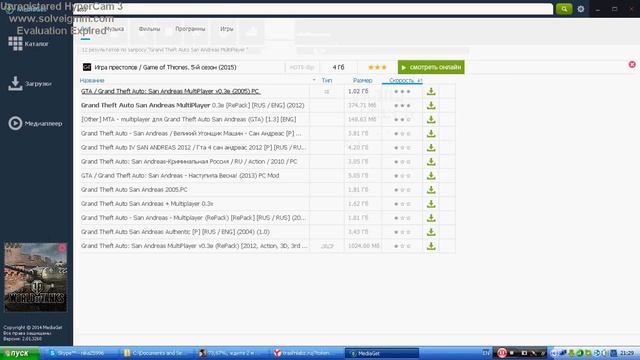Download San Andreas + Multiplayer 0.3x
Image resolution: width=640 pixels, height=360 pixels.
point(431,204)
